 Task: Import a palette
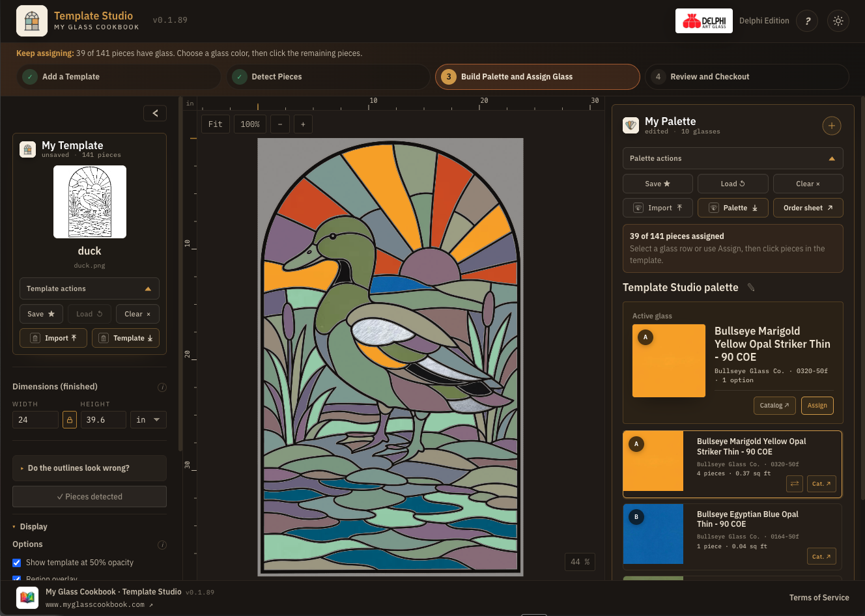click(x=658, y=208)
